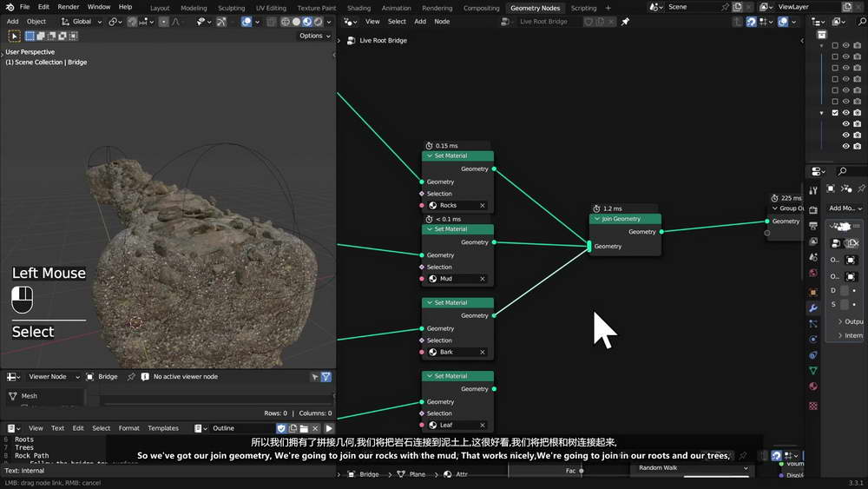
Task: Open a text file with the folder icon
Action: point(304,428)
